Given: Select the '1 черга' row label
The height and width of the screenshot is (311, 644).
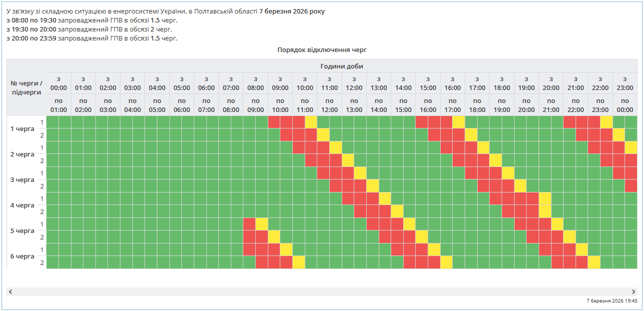Looking at the screenshot, I should (22, 128).
